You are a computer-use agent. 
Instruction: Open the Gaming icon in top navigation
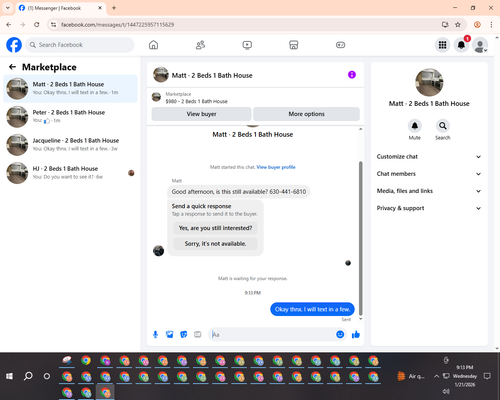tap(340, 45)
